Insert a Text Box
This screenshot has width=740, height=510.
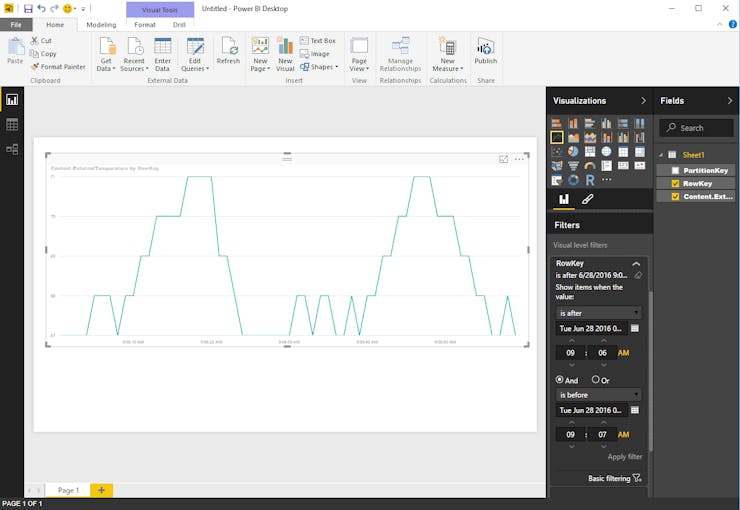click(318, 41)
